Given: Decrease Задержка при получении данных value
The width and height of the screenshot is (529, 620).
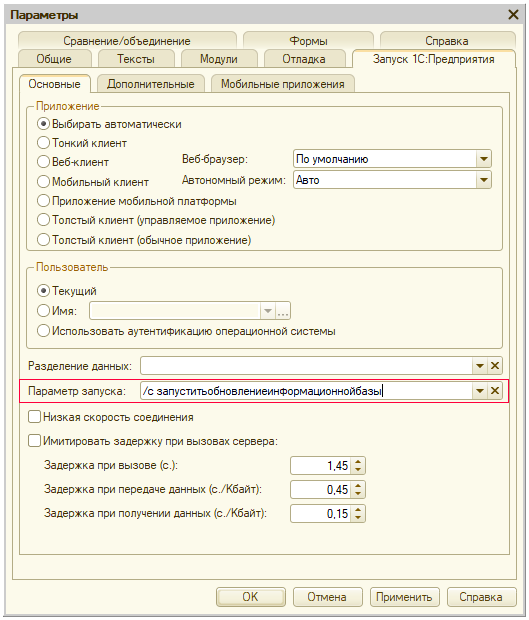Looking at the screenshot, I should click(358, 518).
